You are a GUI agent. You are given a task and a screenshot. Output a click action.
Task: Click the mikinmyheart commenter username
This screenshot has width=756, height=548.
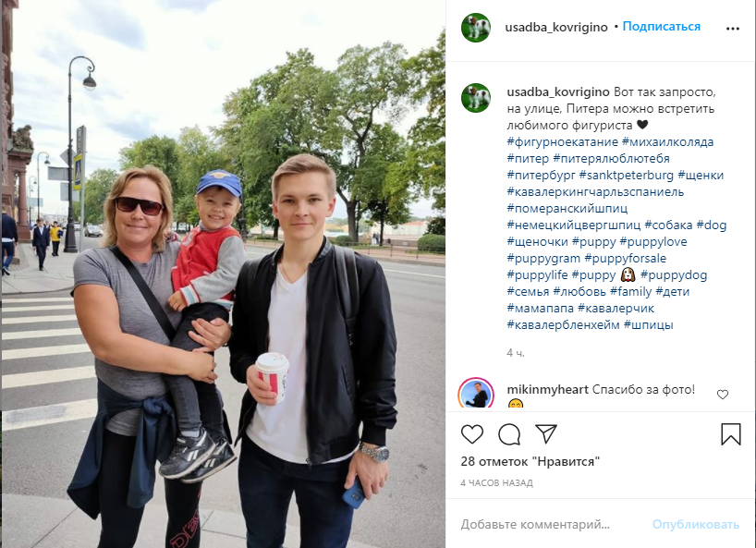(x=547, y=389)
